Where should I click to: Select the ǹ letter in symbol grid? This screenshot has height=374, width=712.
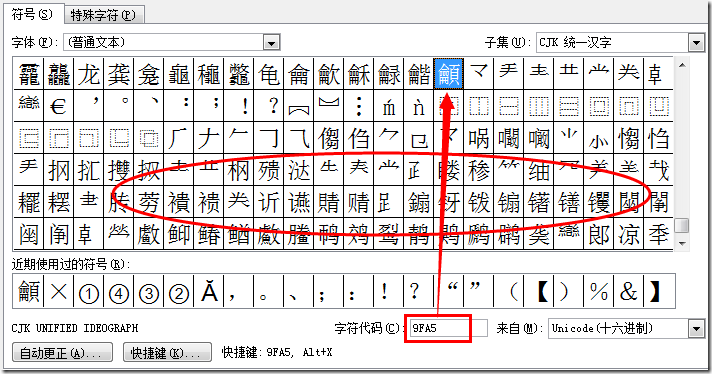[x=419, y=106]
